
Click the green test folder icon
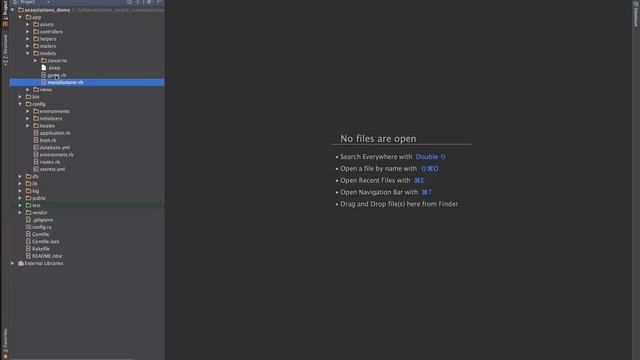click(29, 205)
